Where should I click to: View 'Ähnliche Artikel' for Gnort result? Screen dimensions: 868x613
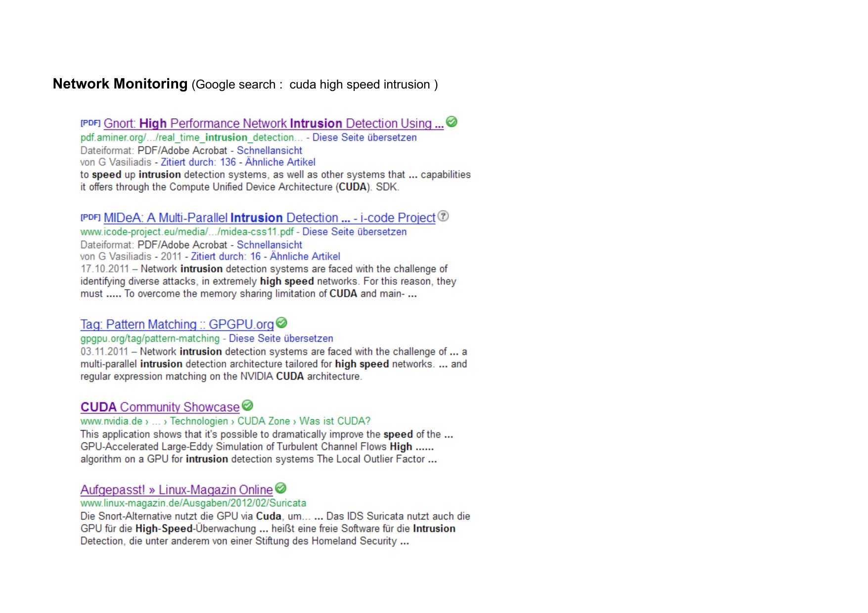point(280,162)
